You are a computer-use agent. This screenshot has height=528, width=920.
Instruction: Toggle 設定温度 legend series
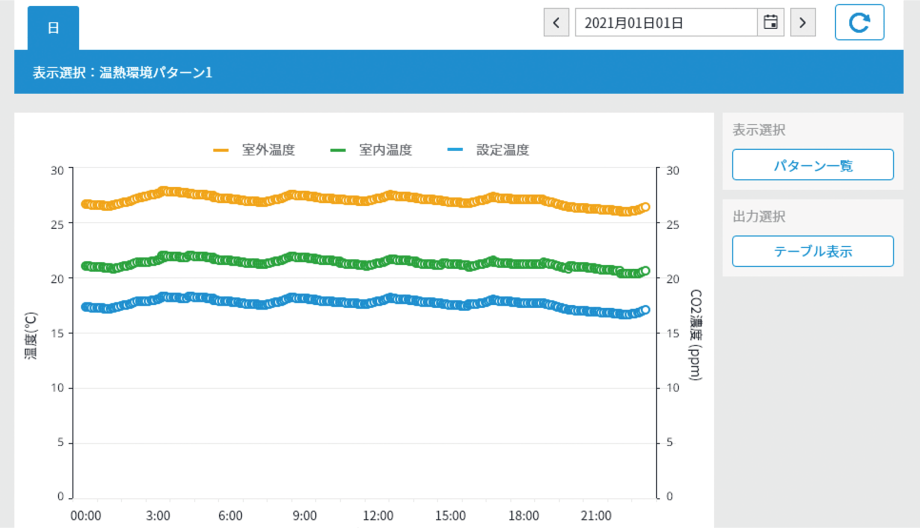488,150
